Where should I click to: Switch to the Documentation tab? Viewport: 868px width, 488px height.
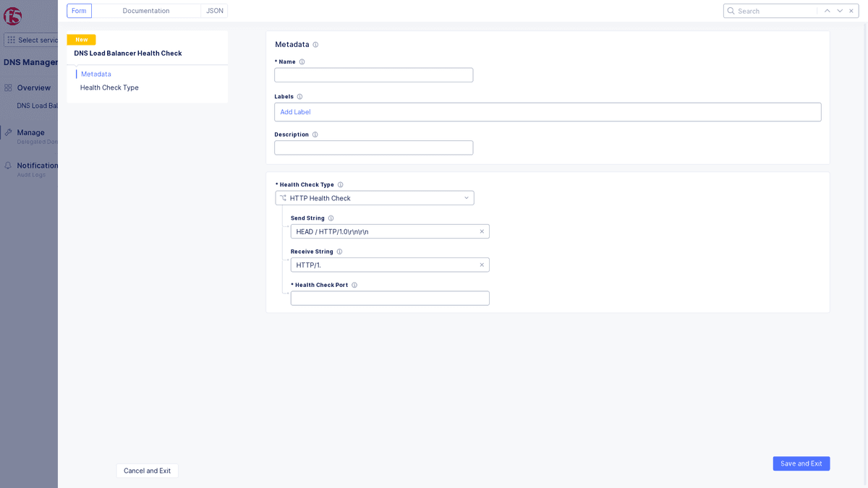148,11
